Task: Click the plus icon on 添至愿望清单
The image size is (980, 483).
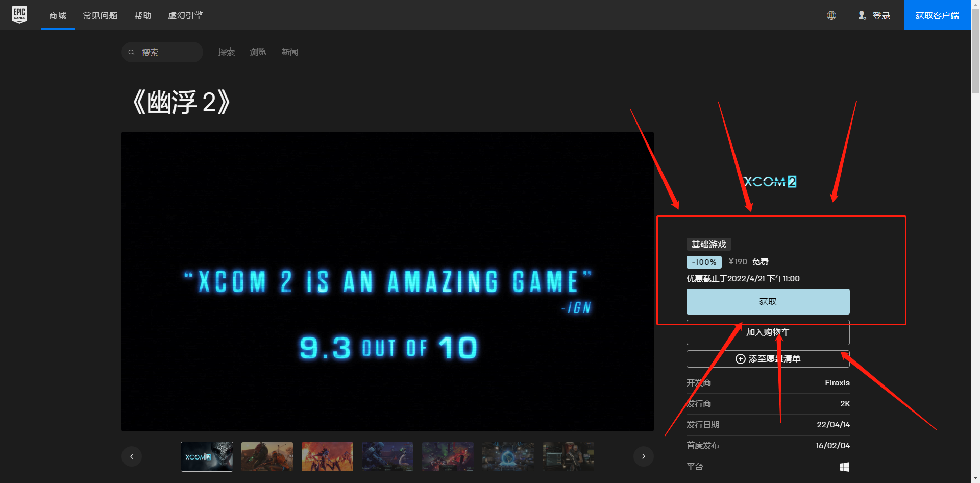Action: coord(741,358)
